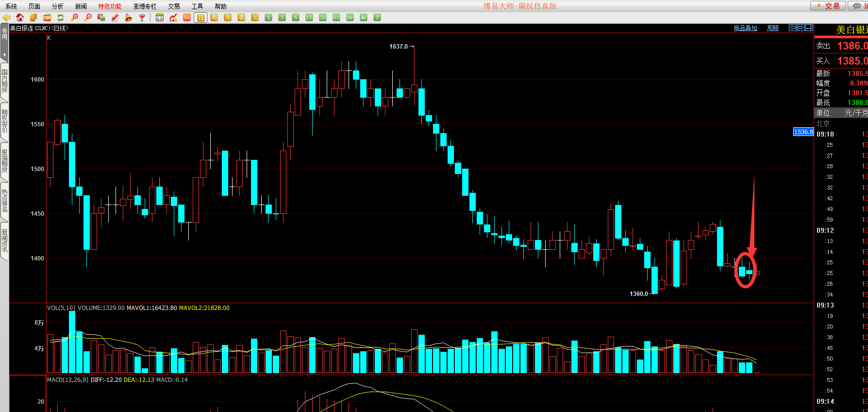This screenshot has height=412, width=868.
Task: Click the green refresh arrows icon
Action: [x=61, y=17]
